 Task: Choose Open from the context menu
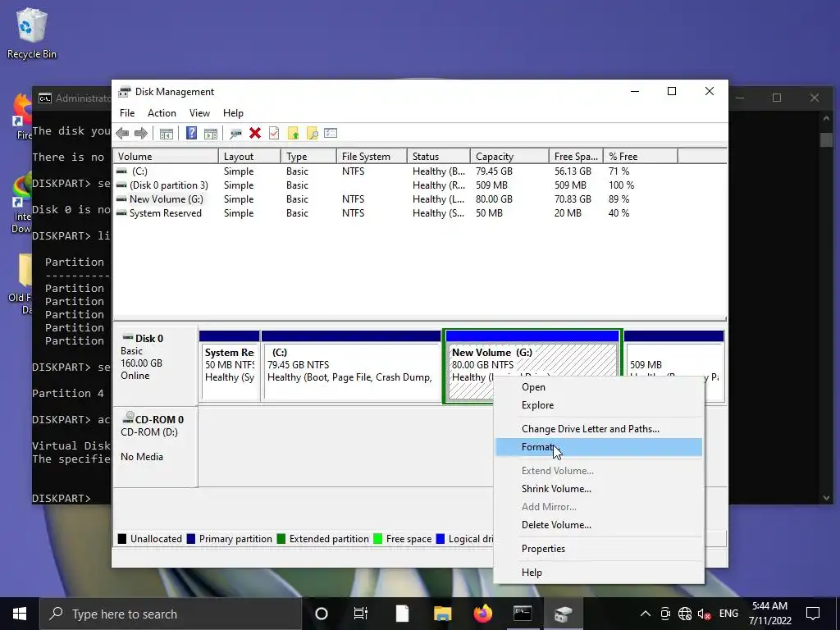pyautogui.click(x=598, y=387)
